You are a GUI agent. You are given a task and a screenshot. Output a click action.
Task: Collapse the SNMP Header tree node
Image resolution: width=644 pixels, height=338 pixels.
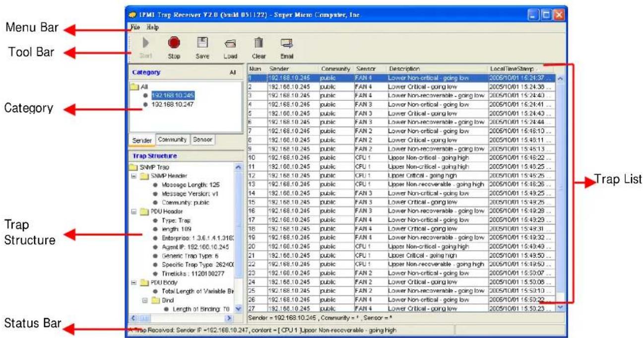tap(134, 176)
